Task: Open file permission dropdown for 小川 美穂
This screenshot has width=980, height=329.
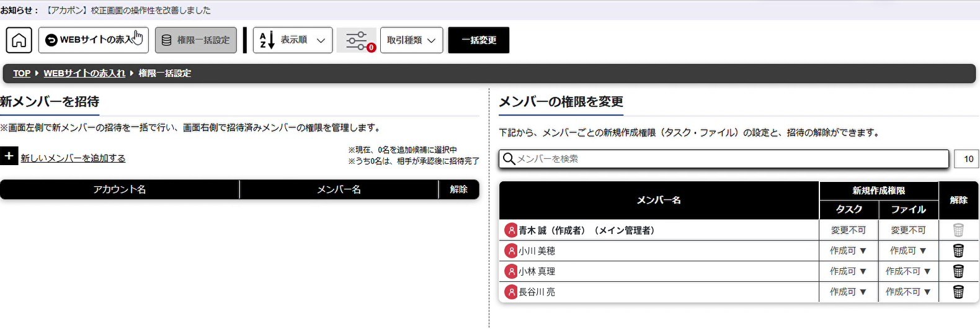Action: pos(909,251)
